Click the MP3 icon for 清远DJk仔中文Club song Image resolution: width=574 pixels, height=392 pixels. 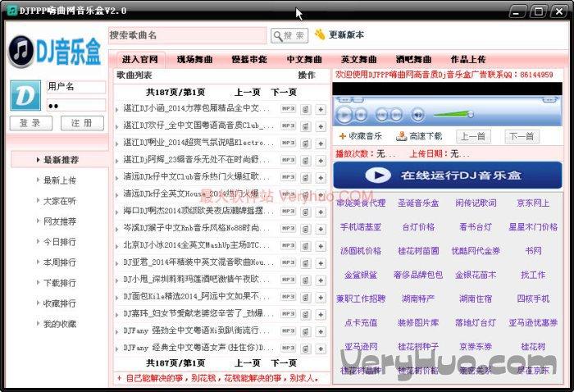[x=288, y=177]
